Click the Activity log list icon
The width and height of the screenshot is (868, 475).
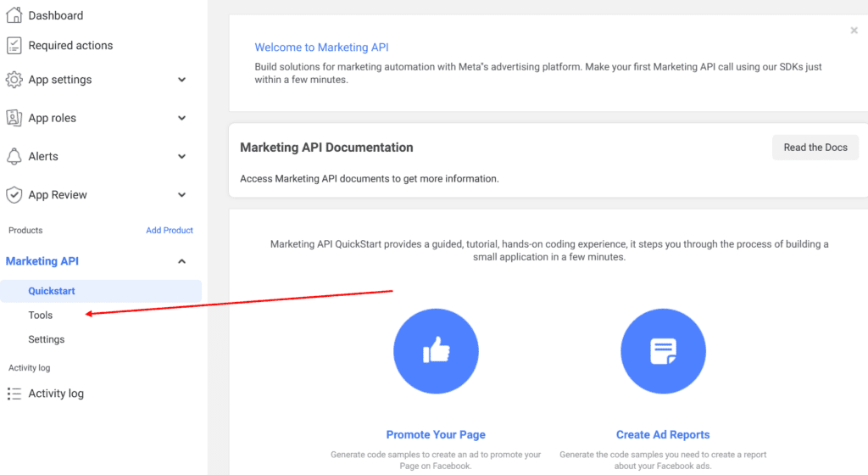click(14, 394)
